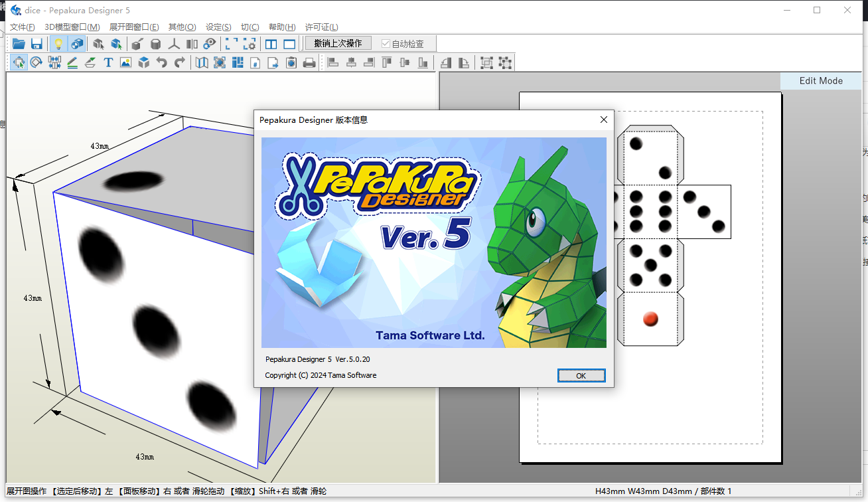This screenshot has height=502, width=868.
Task: Click the blue arranged blocks layout icon
Action: coord(238,62)
